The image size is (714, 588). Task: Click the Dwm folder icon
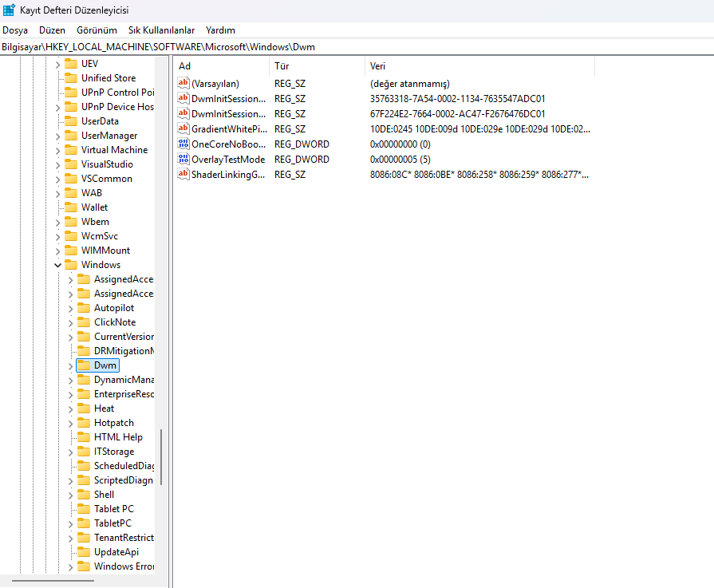[83, 365]
